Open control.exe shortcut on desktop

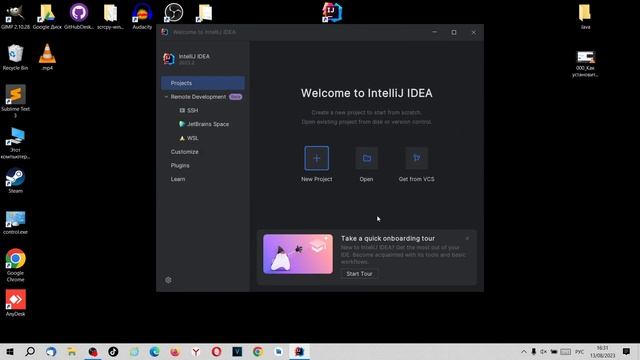pyautogui.click(x=15, y=223)
